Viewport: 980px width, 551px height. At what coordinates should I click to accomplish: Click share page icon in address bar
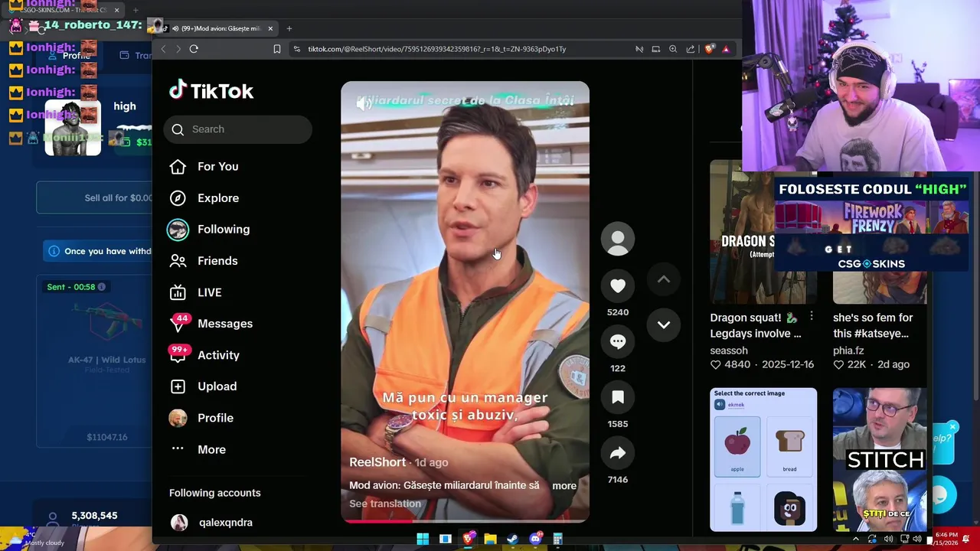tap(691, 49)
